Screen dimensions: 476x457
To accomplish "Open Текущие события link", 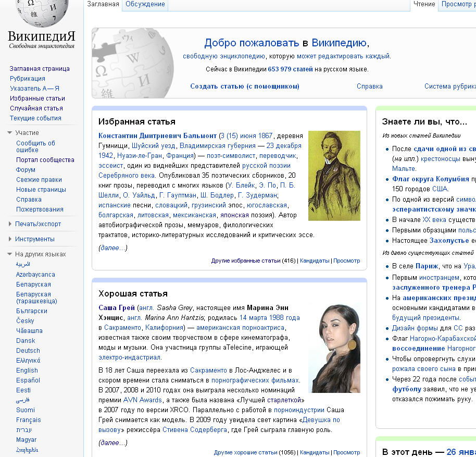I will [35, 118].
